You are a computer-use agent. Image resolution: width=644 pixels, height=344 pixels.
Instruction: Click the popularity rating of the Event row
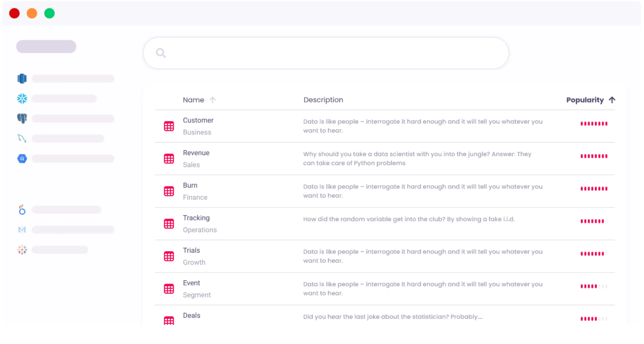click(x=594, y=286)
